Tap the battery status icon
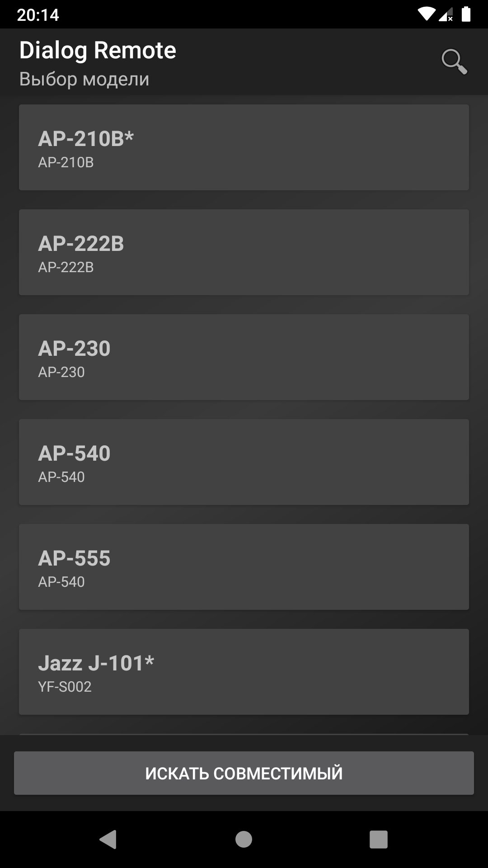The image size is (488, 868). pyautogui.click(x=466, y=14)
